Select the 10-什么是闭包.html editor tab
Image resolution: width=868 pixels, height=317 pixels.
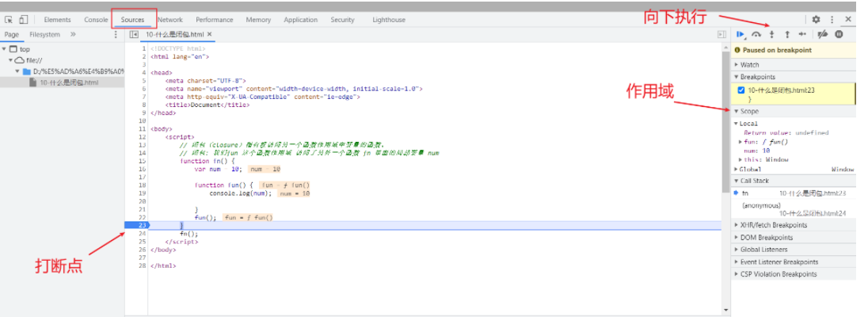click(175, 34)
